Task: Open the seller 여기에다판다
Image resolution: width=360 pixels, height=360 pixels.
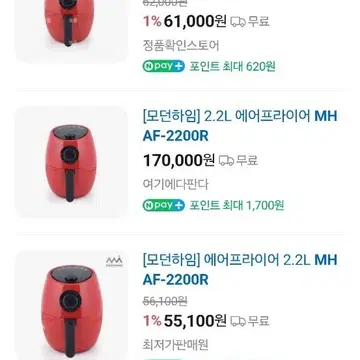Action: (175, 184)
